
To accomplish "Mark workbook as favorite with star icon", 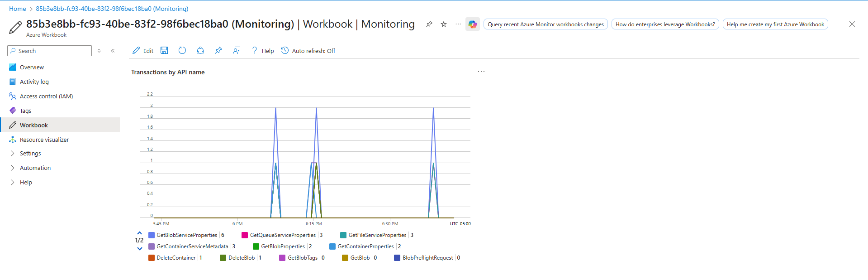I will 444,24.
